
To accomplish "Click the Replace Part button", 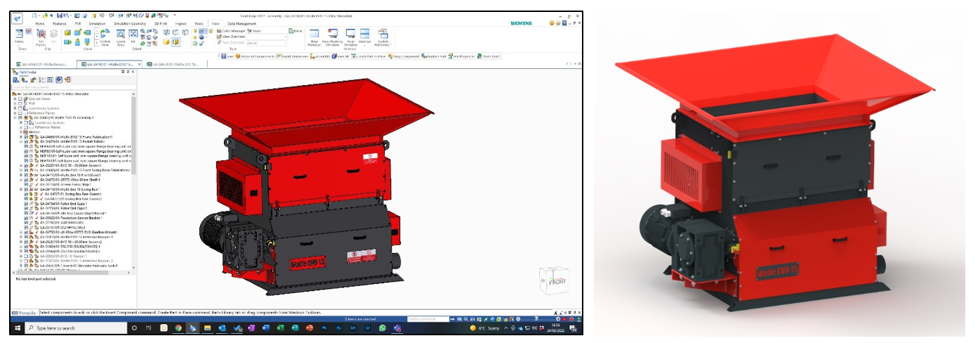I will tap(436, 56).
